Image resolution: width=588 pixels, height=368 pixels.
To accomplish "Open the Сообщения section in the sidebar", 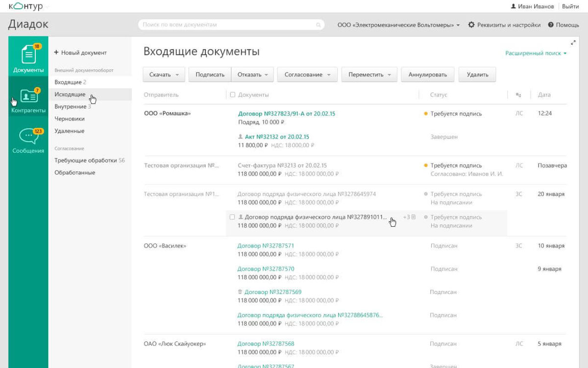I will pyautogui.click(x=28, y=140).
